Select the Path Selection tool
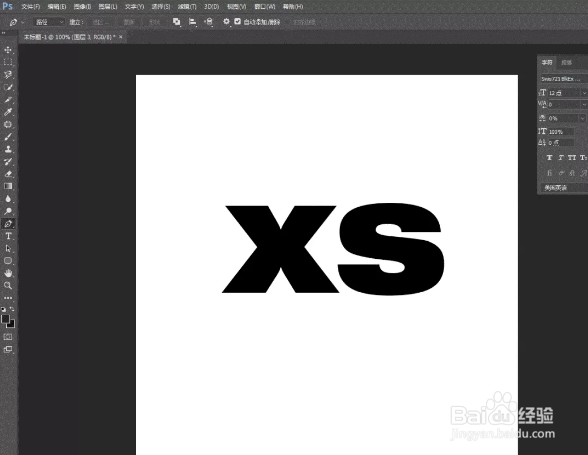This screenshot has width=588, height=455. (x=8, y=248)
